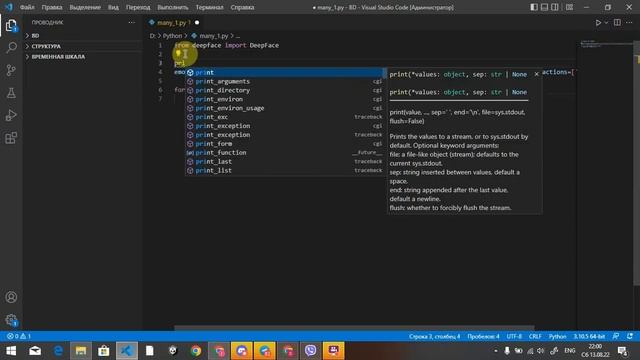Choose the print_directory suggestion
Viewport: 640px width, 360px height.
click(x=284, y=91)
